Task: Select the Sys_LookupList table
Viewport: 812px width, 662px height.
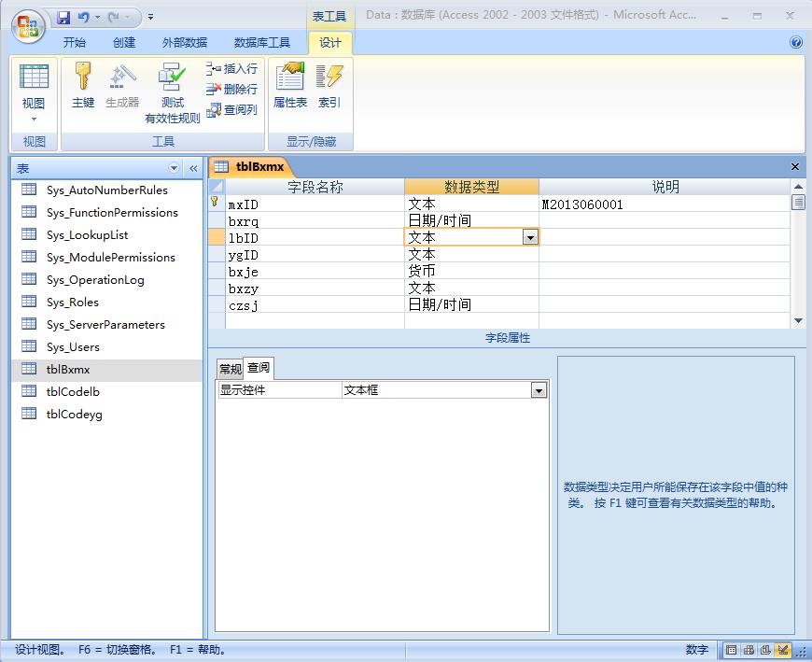Action: pyautogui.click(x=106, y=234)
